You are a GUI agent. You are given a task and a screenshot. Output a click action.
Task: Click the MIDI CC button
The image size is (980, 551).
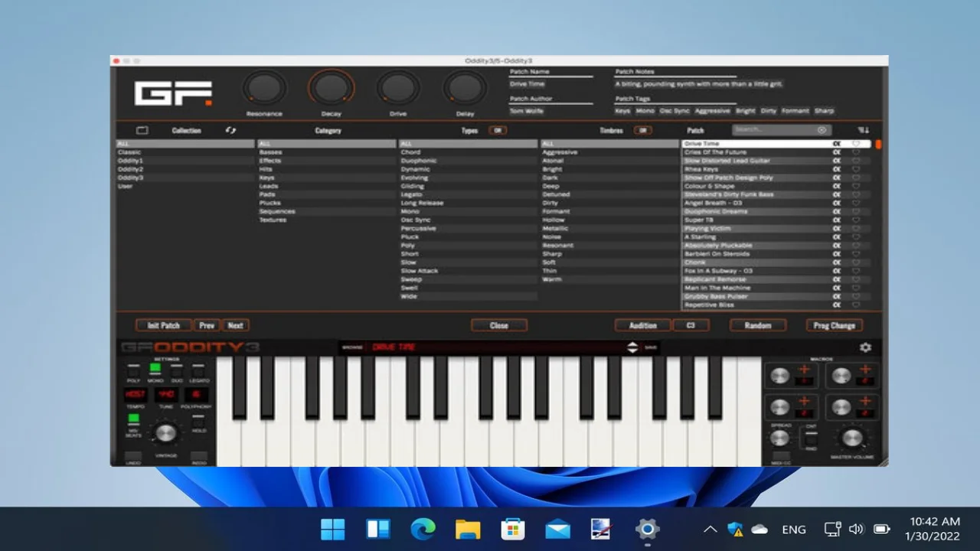[781, 457]
